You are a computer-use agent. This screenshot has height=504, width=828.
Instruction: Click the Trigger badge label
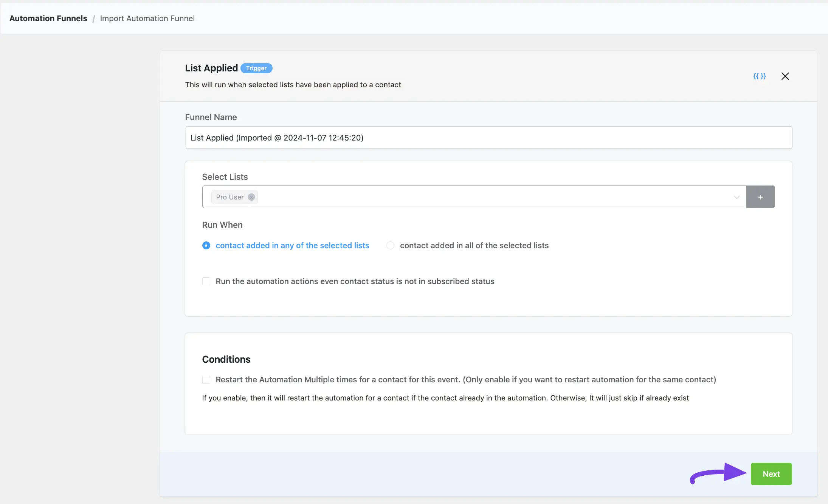[x=256, y=68]
